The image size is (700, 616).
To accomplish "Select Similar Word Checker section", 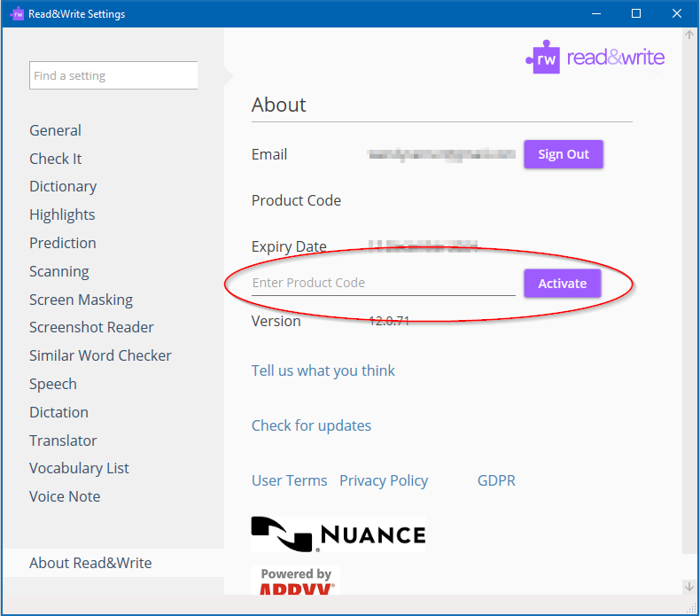I will click(100, 355).
